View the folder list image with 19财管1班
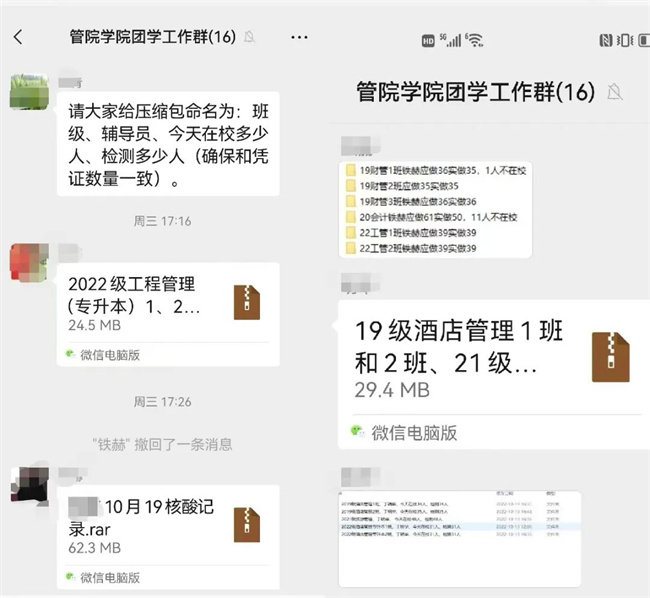650x598 pixels. [x=434, y=208]
